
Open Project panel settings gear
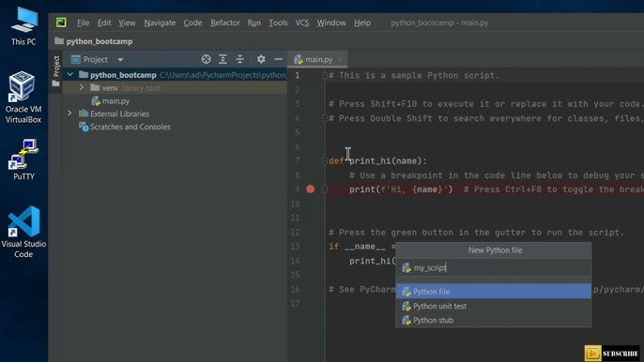click(x=261, y=59)
